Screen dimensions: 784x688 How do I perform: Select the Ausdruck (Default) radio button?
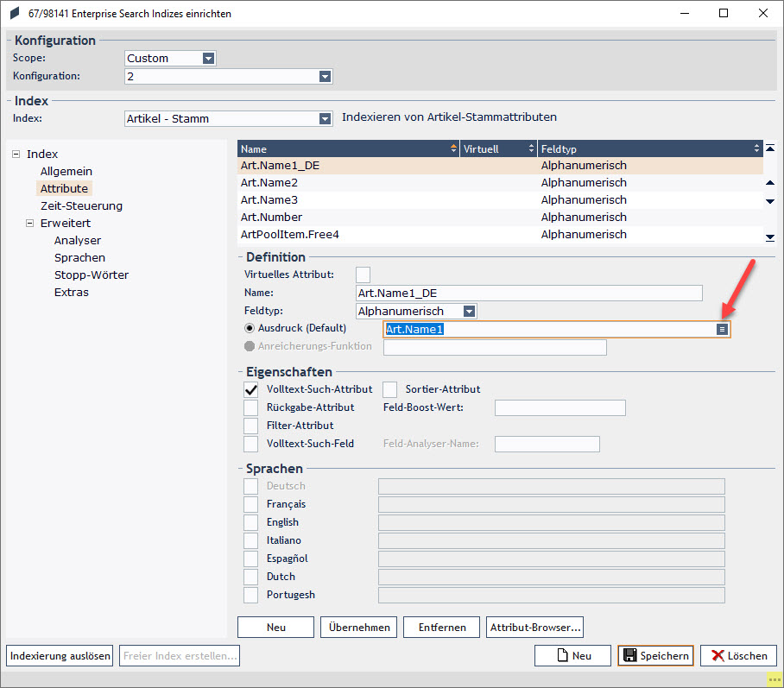tap(249, 328)
